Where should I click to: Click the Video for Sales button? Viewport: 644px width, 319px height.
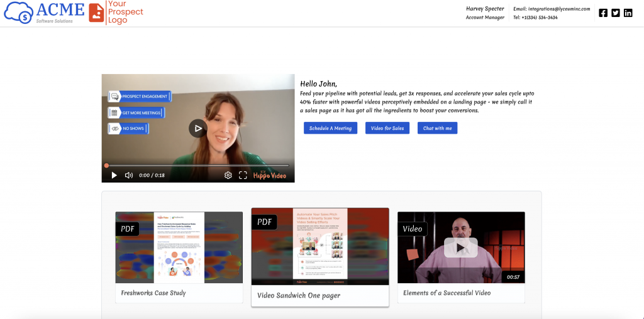387,128
